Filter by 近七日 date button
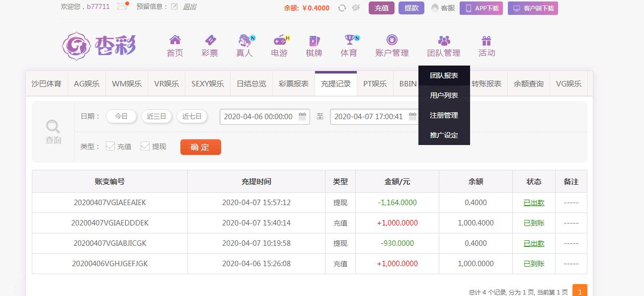The image size is (644, 296). tap(192, 116)
